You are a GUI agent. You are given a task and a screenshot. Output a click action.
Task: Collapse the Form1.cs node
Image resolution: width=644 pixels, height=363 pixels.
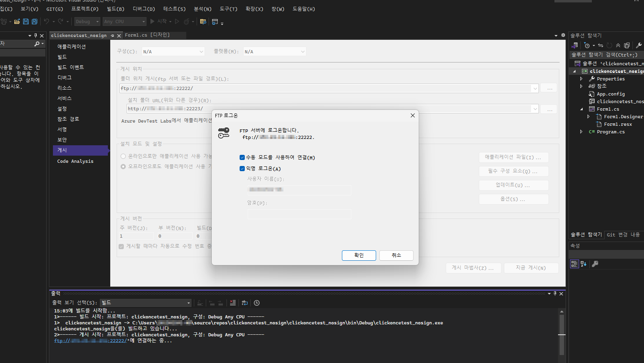click(x=582, y=109)
